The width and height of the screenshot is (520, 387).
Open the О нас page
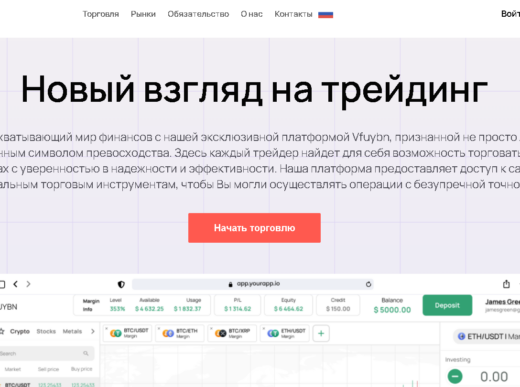252,14
